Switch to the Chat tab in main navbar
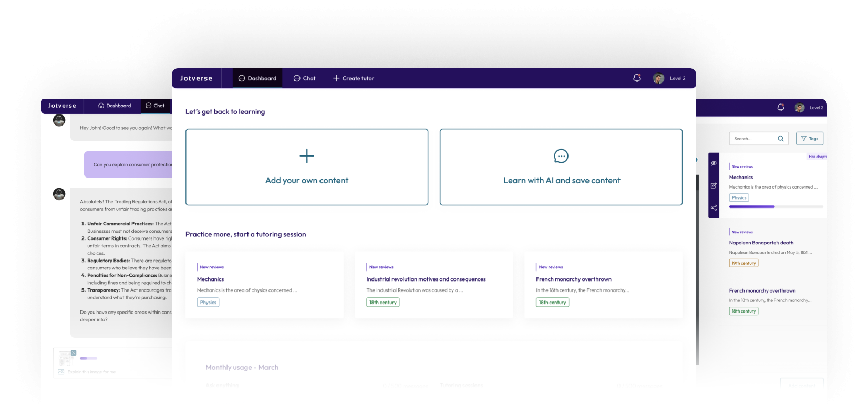Image resolution: width=868 pixels, height=406 pixels. pyautogui.click(x=305, y=78)
